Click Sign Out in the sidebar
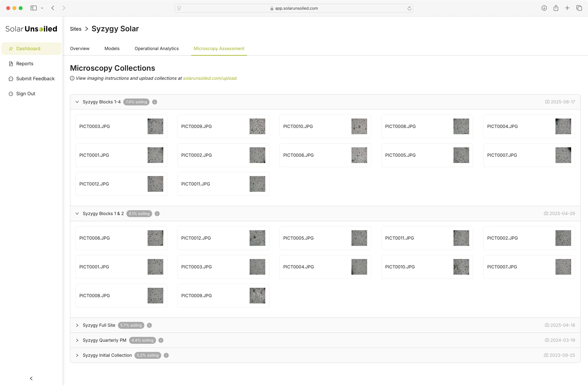Image resolution: width=588 pixels, height=386 pixels. 25,94
